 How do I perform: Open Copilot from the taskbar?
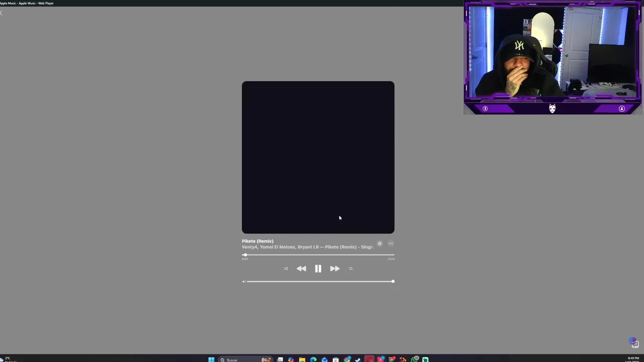pyautogui.click(x=291, y=359)
